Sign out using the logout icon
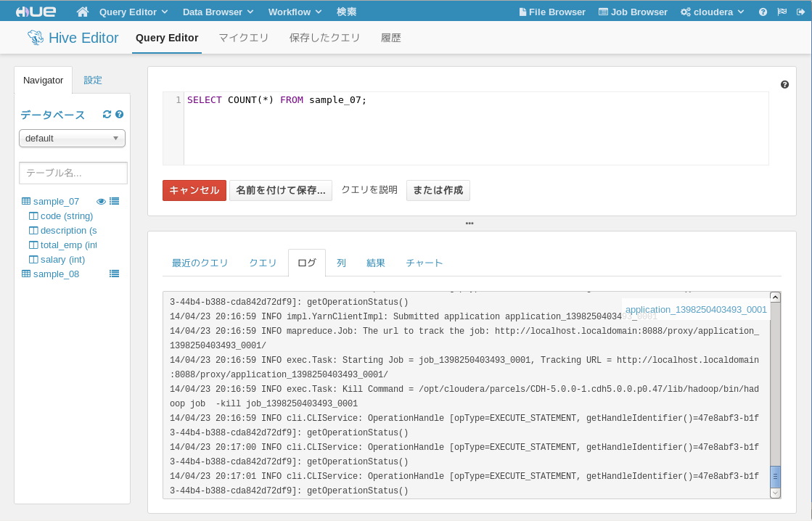 click(800, 12)
